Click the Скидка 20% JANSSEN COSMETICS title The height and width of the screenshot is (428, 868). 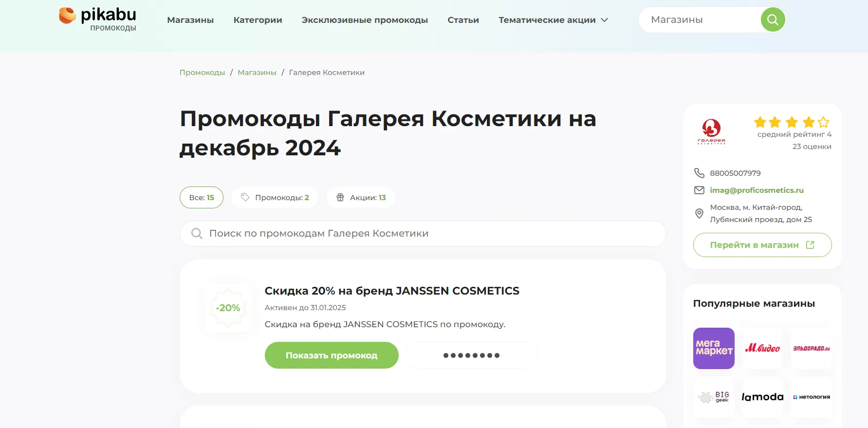pos(392,291)
